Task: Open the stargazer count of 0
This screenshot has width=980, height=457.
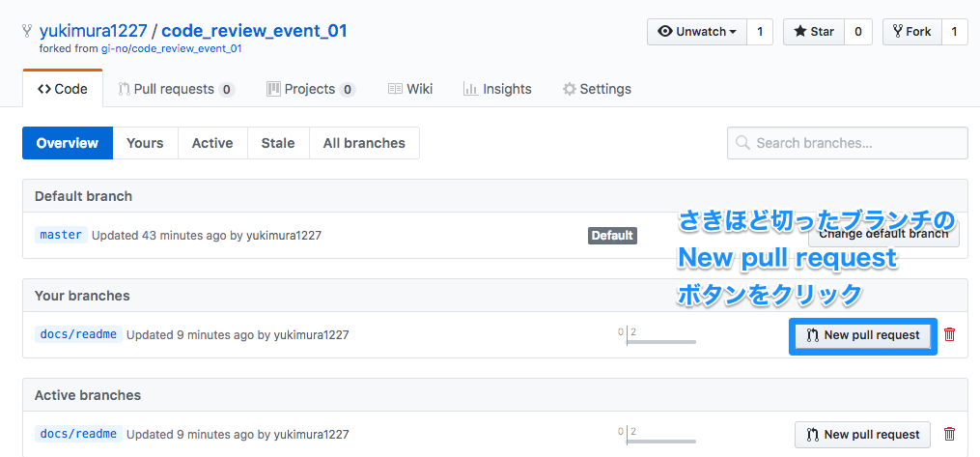Action: [858, 32]
